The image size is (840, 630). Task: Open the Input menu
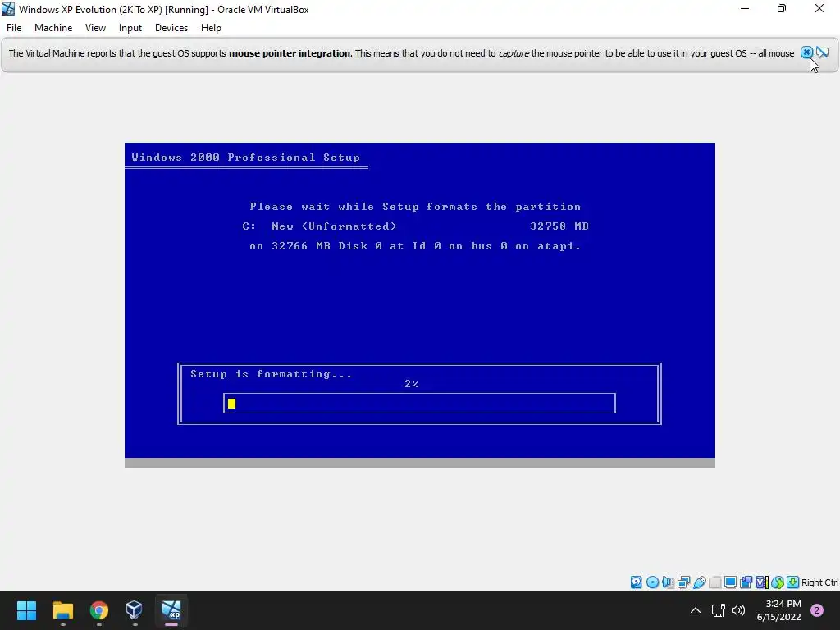[130, 28]
